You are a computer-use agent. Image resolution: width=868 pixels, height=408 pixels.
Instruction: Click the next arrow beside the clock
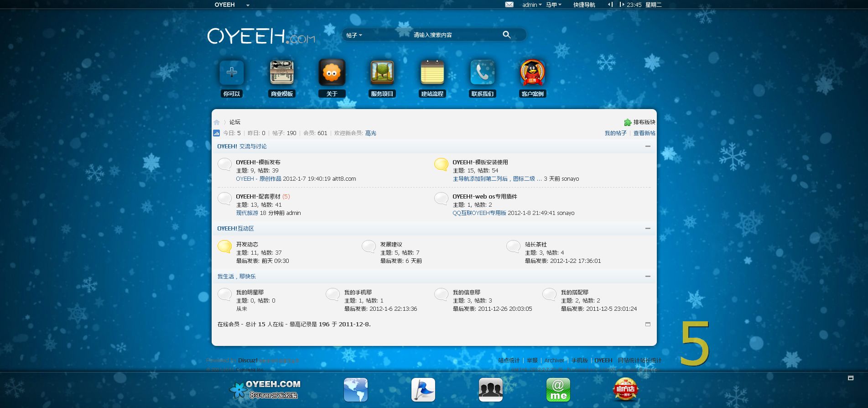click(x=621, y=5)
